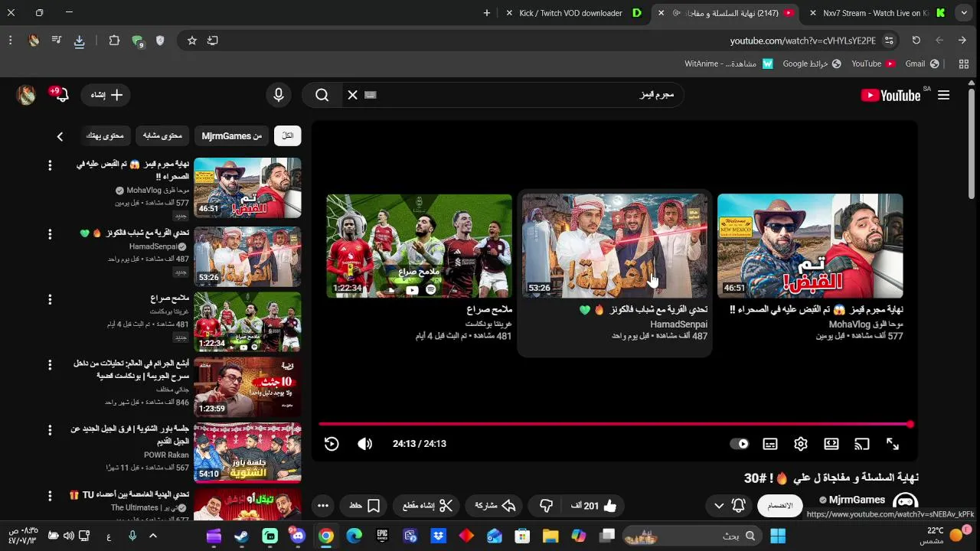This screenshot has height=551, width=980.
Task: Switch to Nxv7 Stream Kick tab
Action: (877, 13)
